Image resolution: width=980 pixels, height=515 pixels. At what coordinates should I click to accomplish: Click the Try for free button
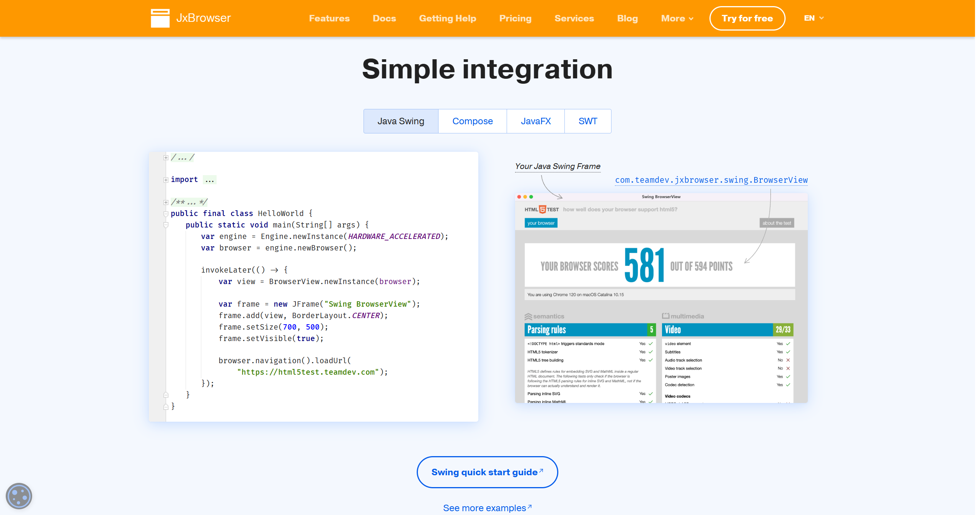click(x=747, y=18)
